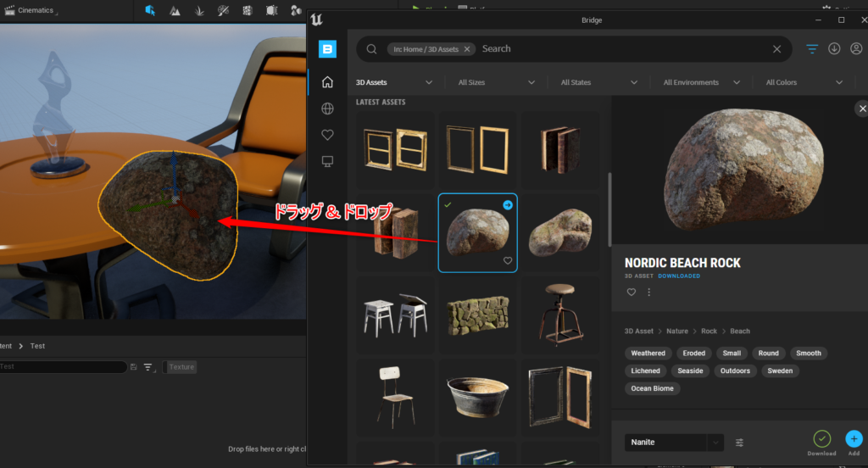The height and width of the screenshot is (468, 868).
Task: Close the Nordic Beach Rock details panel
Action: pos(862,109)
